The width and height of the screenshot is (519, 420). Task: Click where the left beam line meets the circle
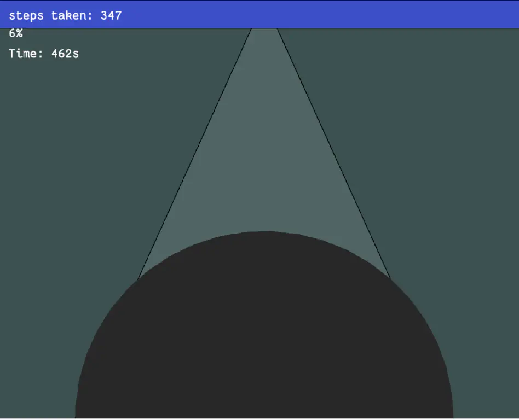[x=139, y=278]
